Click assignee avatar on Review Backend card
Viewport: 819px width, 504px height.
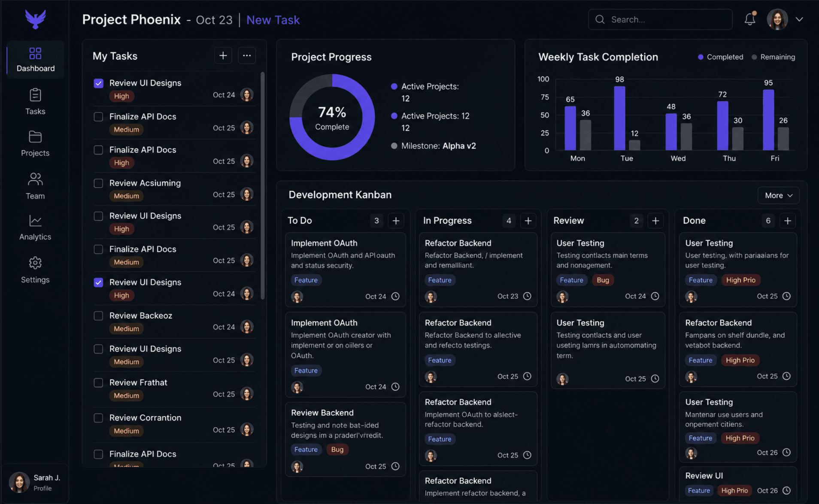click(297, 467)
